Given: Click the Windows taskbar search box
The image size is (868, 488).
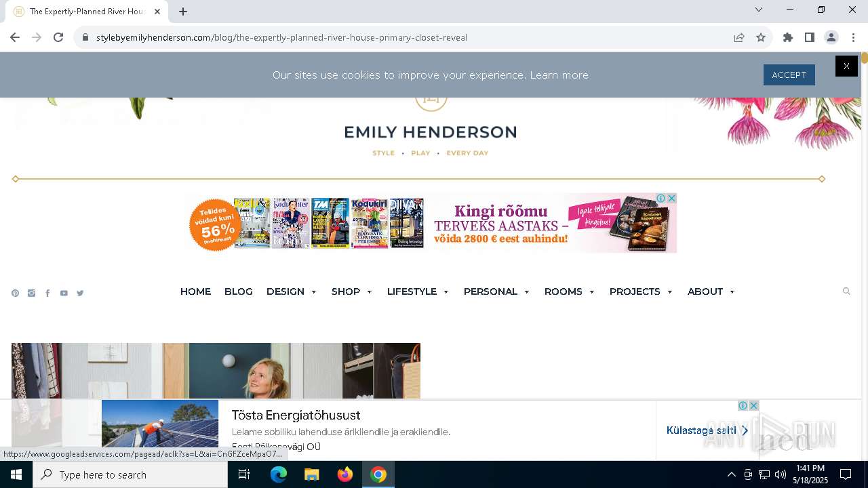Looking at the screenshot, I should pos(130,474).
